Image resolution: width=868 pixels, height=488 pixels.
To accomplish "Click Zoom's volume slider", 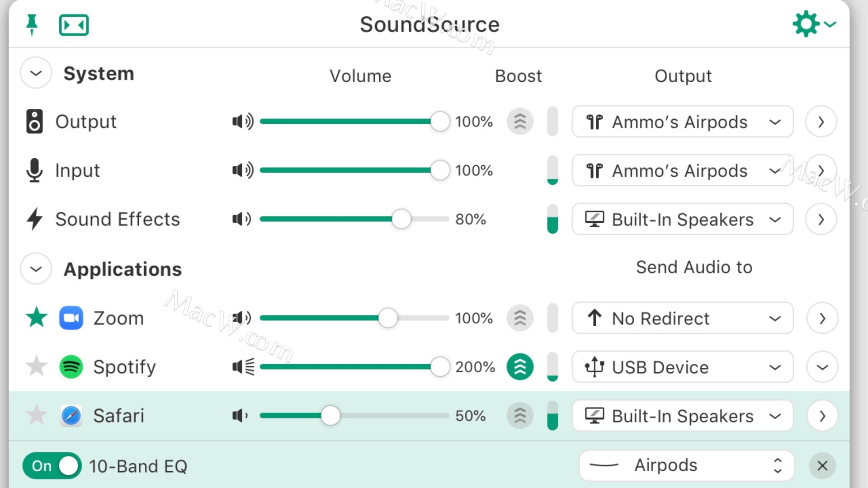I will [x=354, y=318].
